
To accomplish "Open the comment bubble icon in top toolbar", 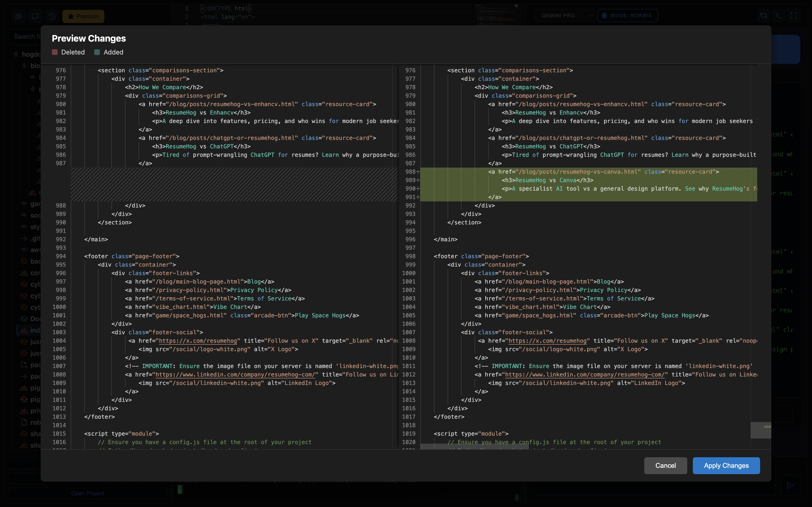I will [x=35, y=16].
